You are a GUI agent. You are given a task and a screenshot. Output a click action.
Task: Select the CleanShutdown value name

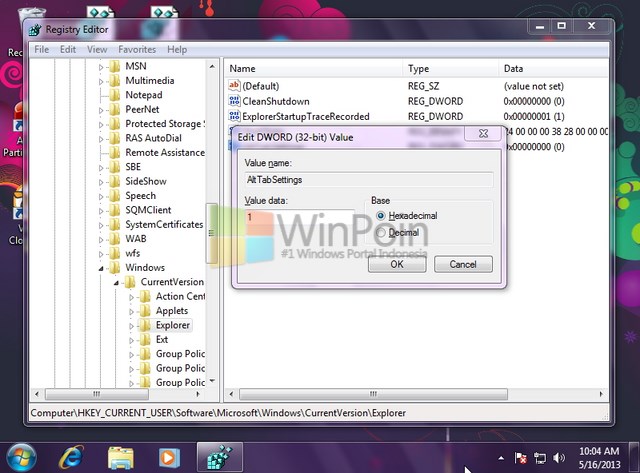(276, 101)
